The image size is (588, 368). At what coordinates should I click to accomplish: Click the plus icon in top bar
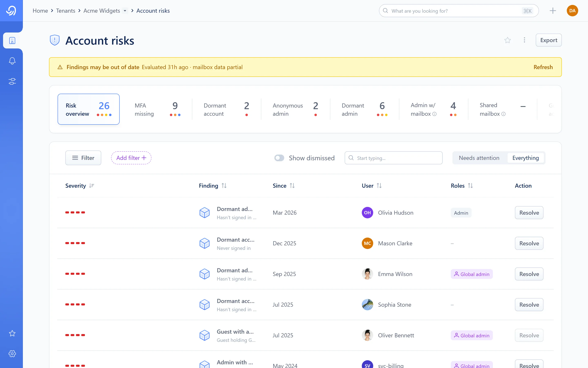coord(553,11)
